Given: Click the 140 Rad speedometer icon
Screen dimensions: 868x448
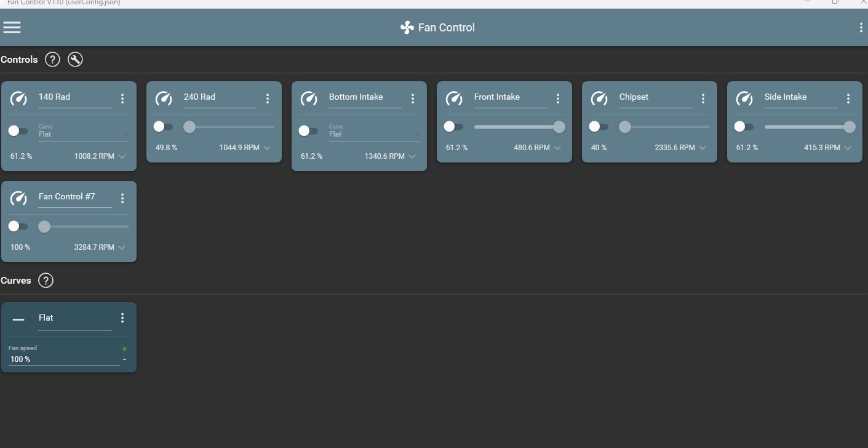Looking at the screenshot, I should tap(18, 98).
